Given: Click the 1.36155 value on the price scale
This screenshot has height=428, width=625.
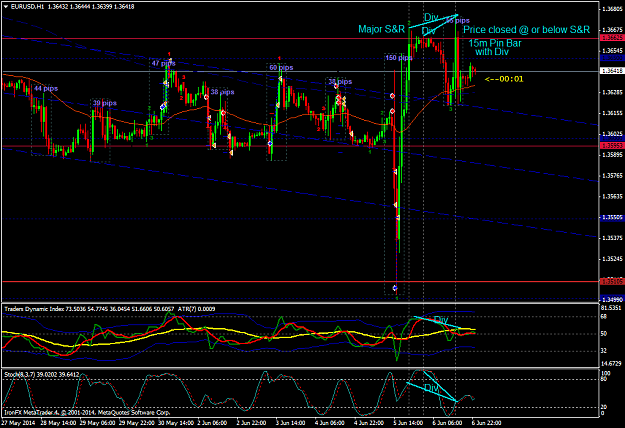Looking at the screenshot, I should pos(613,113).
